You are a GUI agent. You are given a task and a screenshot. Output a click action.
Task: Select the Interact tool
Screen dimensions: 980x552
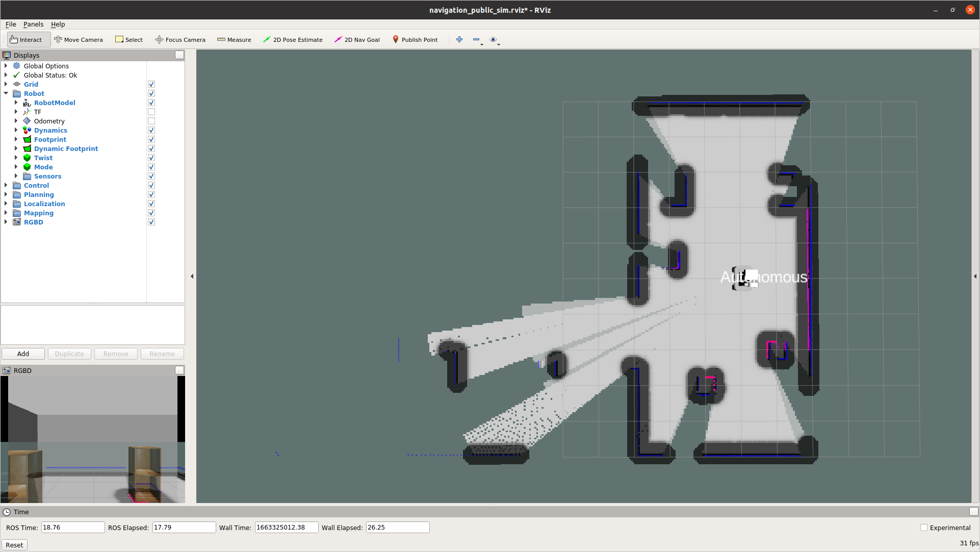click(29, 39)
